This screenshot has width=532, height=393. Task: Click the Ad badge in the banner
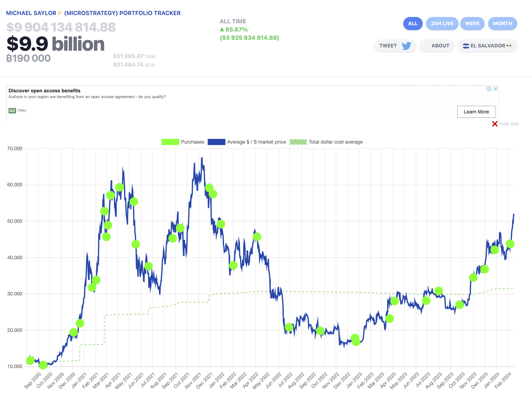pyautogui.click(x=12, y=110)
